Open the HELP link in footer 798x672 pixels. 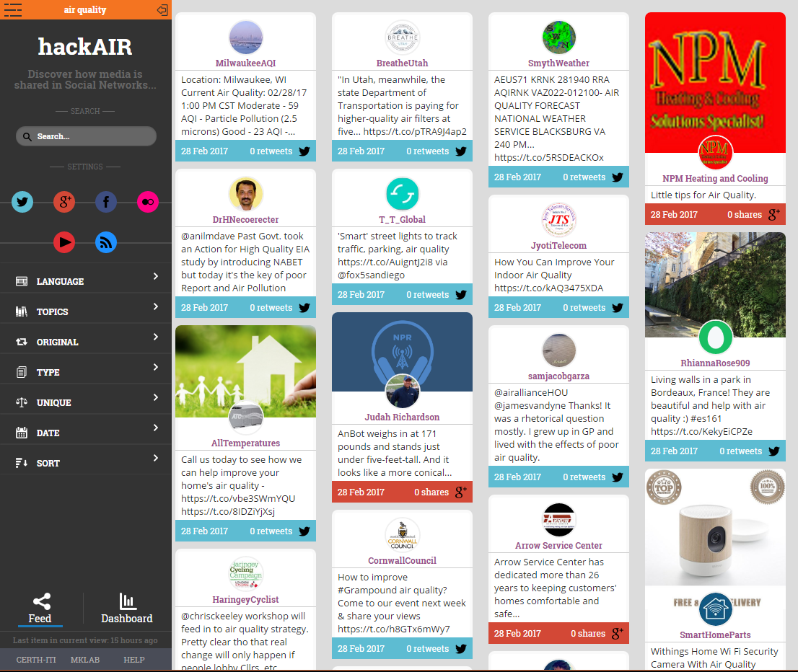point(134,660)
